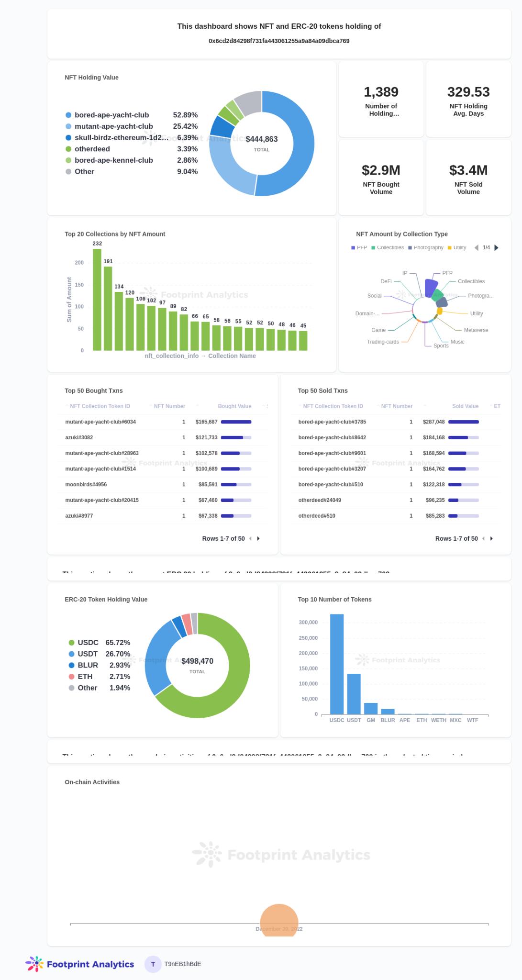Toggle Photography series in the chart legend

[426, 247]
